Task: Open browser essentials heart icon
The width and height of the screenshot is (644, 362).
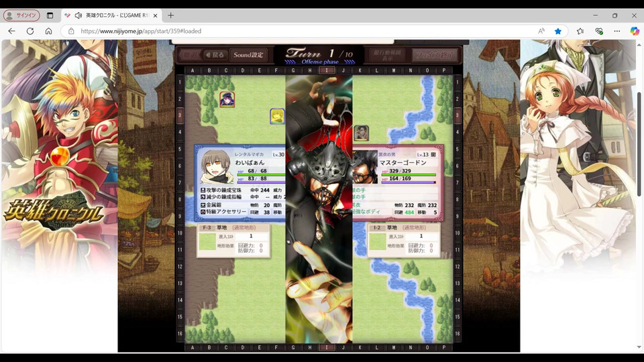Action: [599, 32]
